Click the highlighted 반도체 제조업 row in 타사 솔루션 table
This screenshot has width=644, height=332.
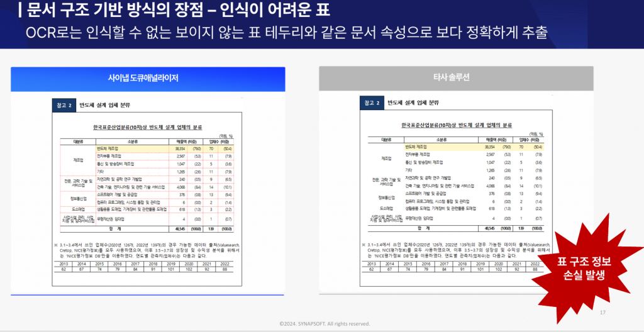pyautogui.click(x=456, y=147)
